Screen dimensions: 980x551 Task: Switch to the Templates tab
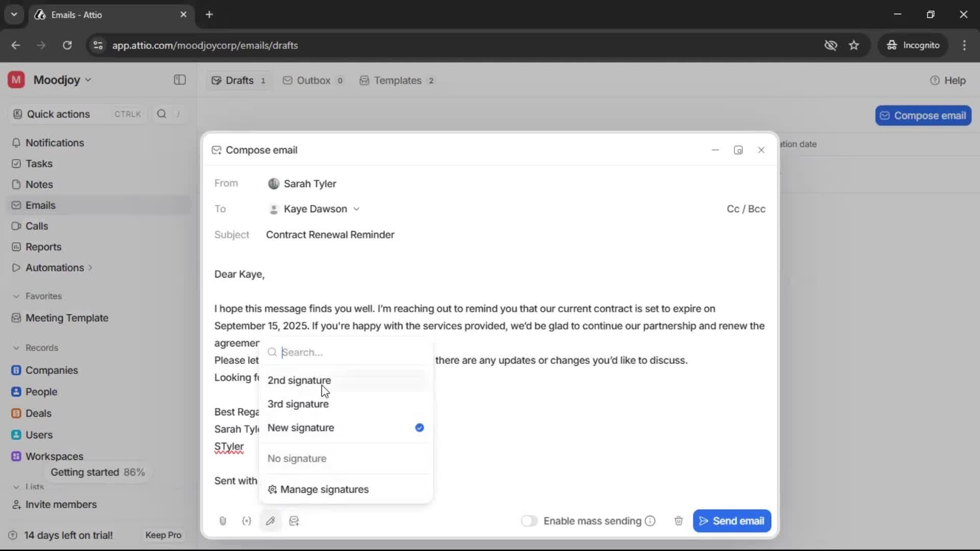point(397,80)
